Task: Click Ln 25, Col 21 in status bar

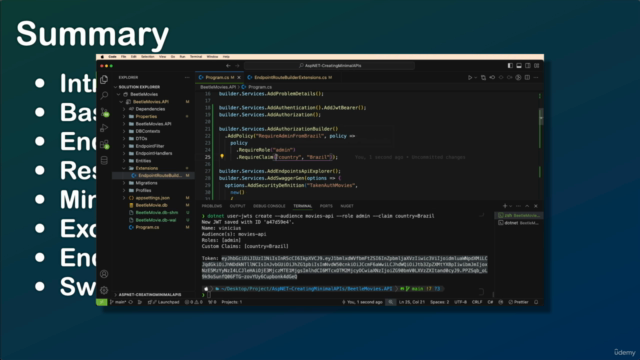Action: click(411, 302)
